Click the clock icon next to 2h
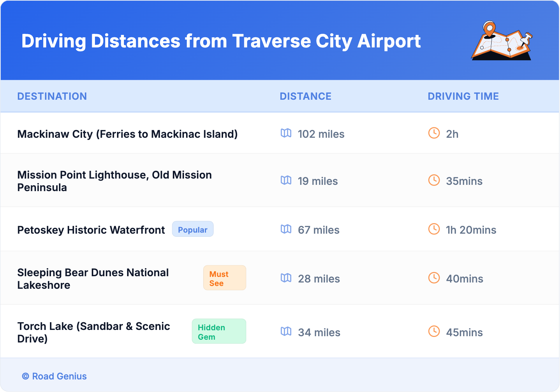 pos(434,133)
